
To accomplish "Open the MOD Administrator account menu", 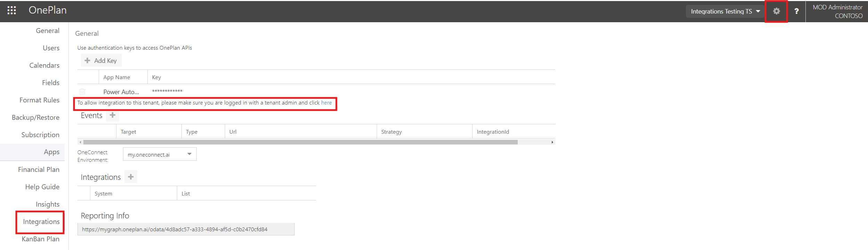I will coord(837,11).
